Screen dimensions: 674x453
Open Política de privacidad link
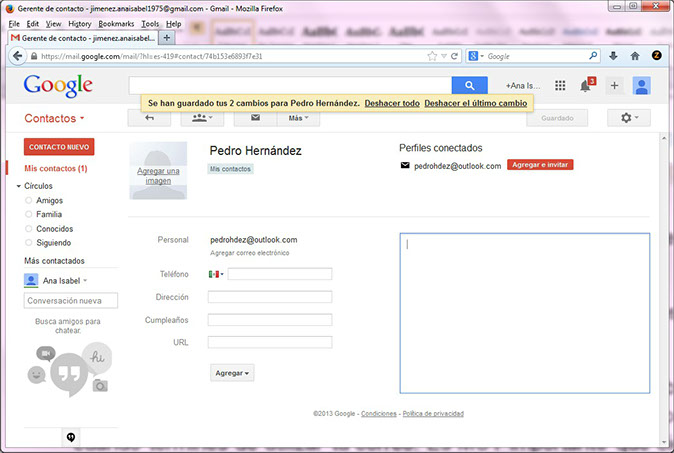pyautogui.click(x=433, y=413)
